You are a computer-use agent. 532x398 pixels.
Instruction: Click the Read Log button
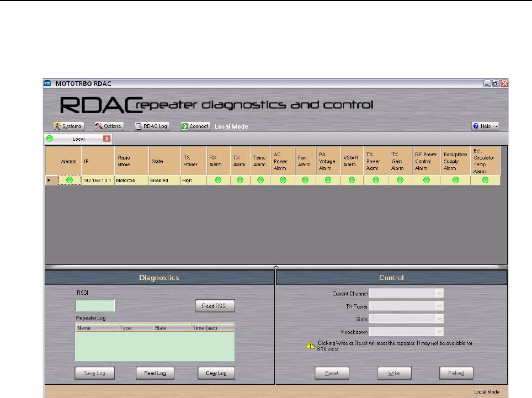(x=155, y=373)
